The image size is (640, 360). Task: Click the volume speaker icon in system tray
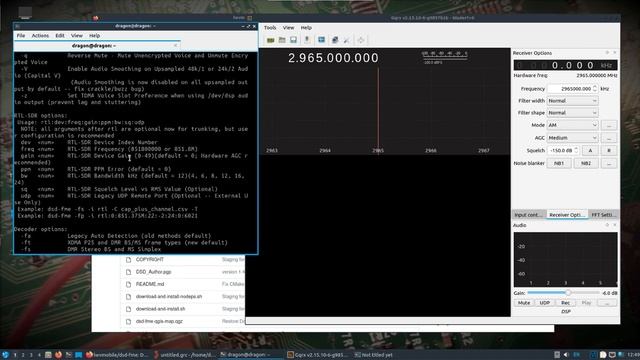click(x=566, y=355)
